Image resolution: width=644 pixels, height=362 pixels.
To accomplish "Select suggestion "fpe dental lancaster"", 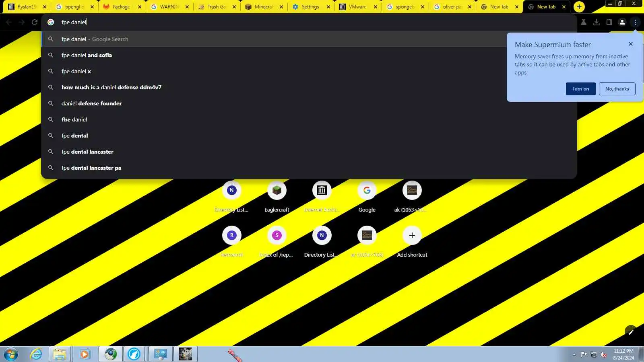I will 309,152.
